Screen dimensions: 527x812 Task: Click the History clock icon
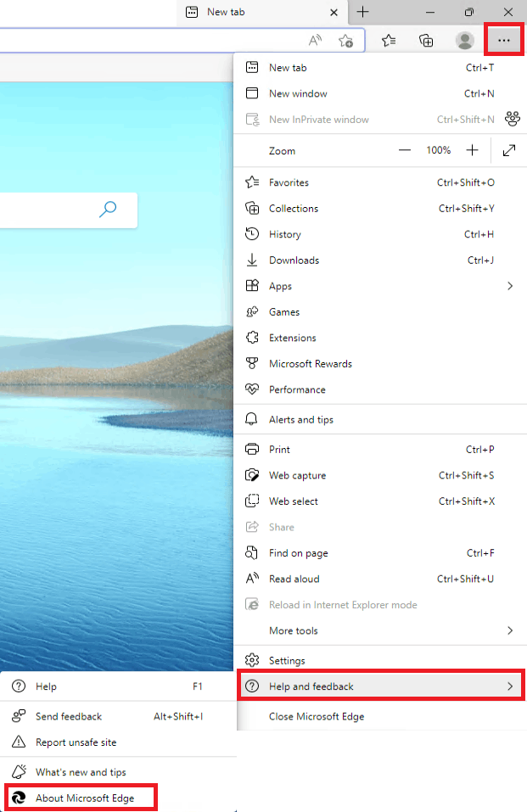252,233
